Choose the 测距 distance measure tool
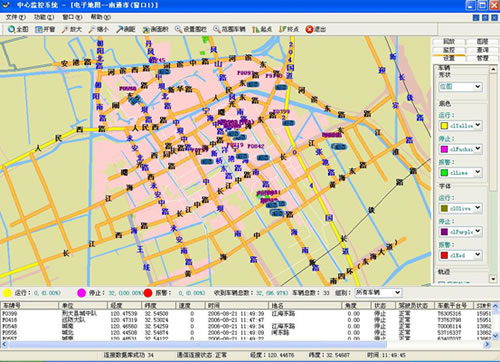Screen dimensions: 500x362 pyautogui.click(x=125, y=29)
